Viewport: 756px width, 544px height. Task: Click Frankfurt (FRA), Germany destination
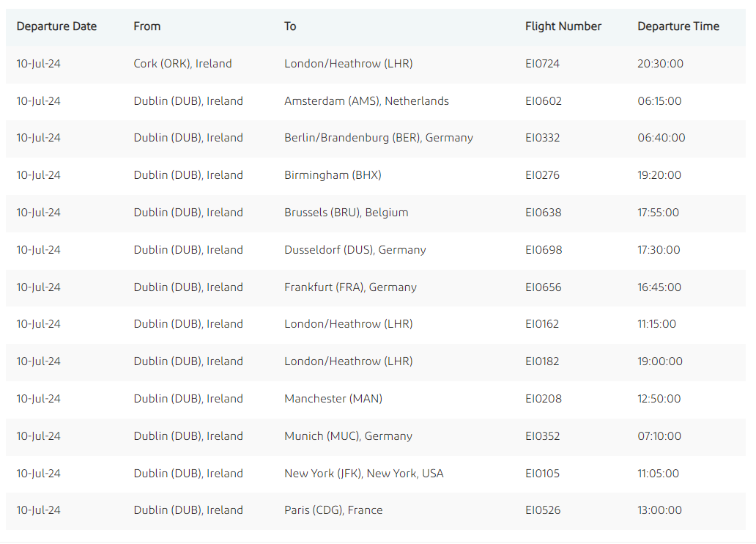pyautogui.click(x=350, y=287)
